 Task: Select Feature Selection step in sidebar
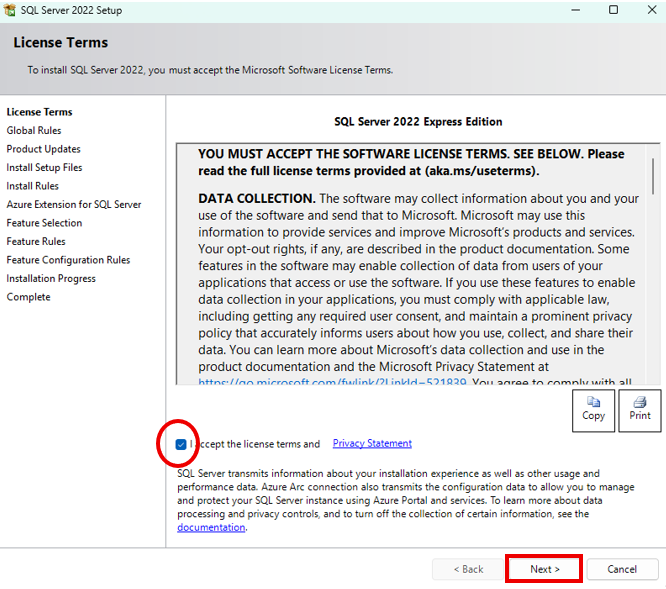click(x=44, y=223)
